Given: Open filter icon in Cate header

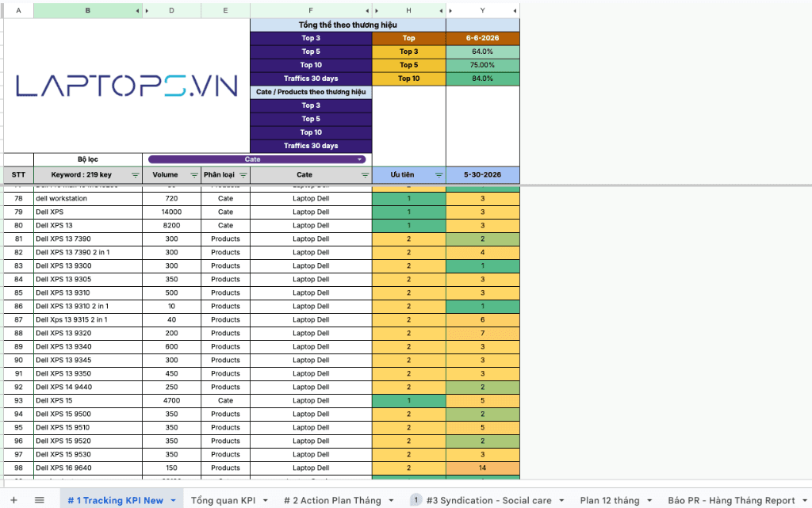Looking at the screenshot, I should [365, 175].
